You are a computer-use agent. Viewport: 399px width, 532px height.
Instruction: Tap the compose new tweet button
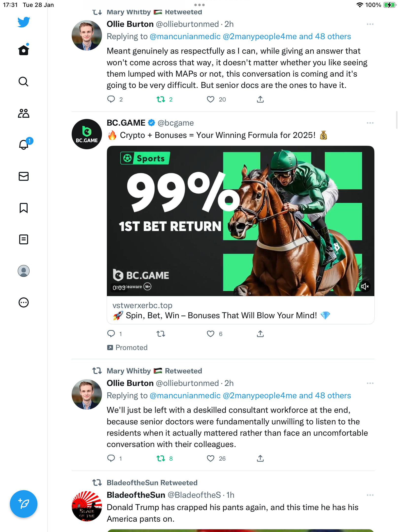click(x=24, y=504)
